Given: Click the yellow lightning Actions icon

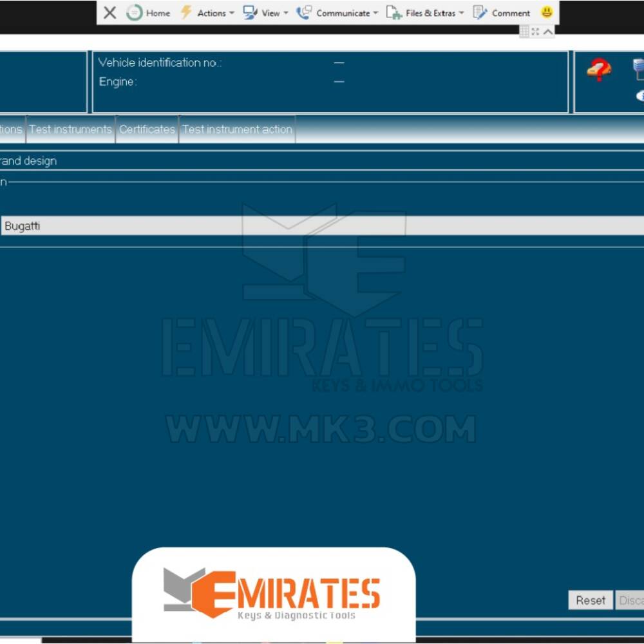Looking at the screenshot, I should [185, 12].
